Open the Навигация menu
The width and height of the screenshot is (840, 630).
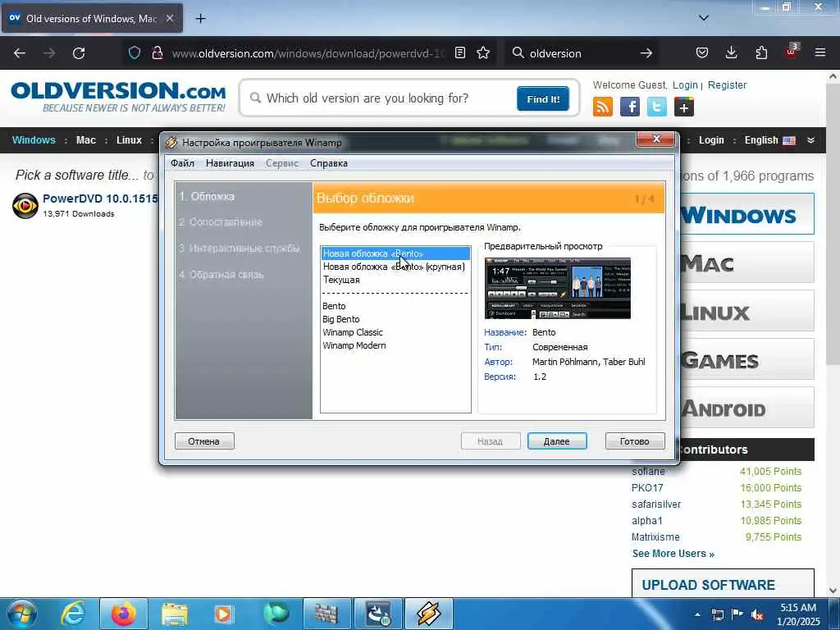tap(230, 163)
